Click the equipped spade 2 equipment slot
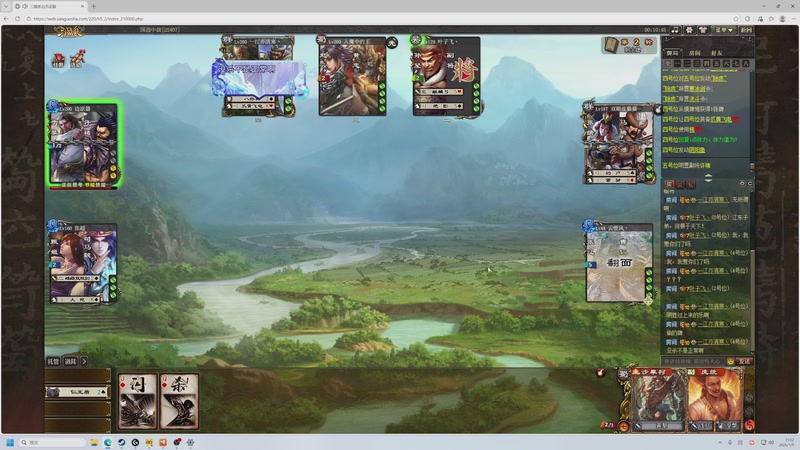The width and height of the screenshot is (800, 450). [78, 392]
